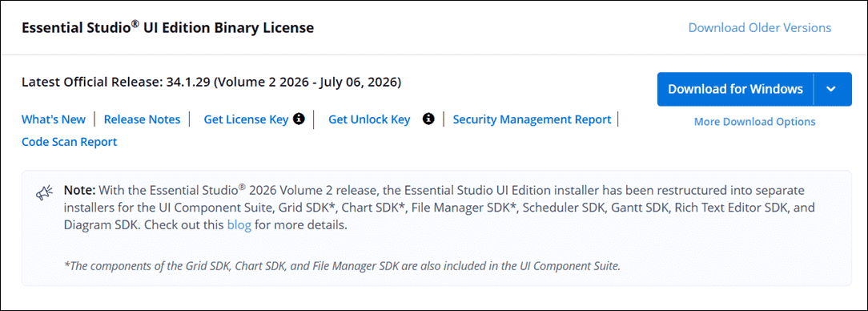Follow the blog link in the note
Viewport: 868px width, 311px height.
(239, 226)
